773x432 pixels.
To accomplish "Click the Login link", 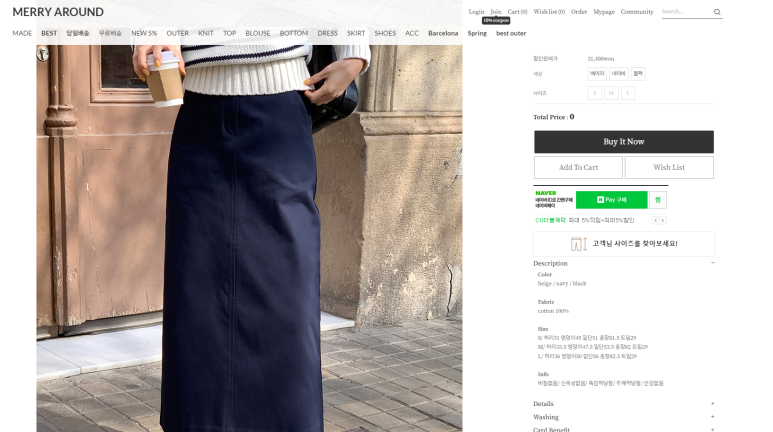I will [476, 11].
